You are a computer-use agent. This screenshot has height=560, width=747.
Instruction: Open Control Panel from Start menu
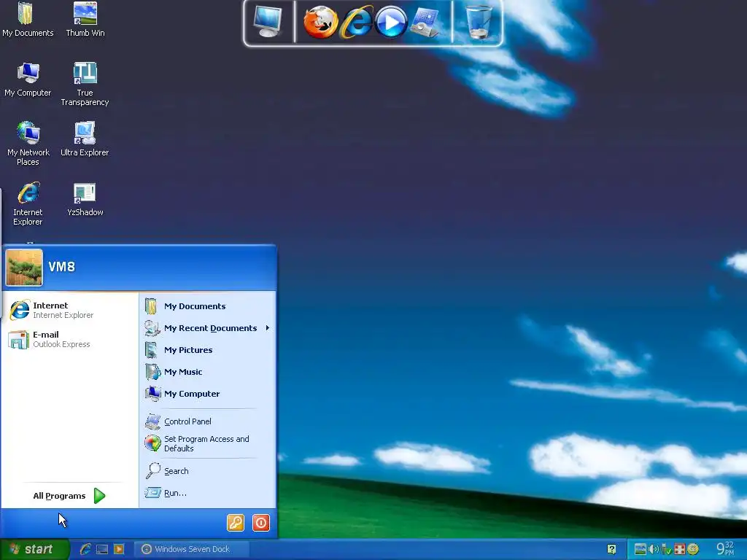(x=208, y=421)
